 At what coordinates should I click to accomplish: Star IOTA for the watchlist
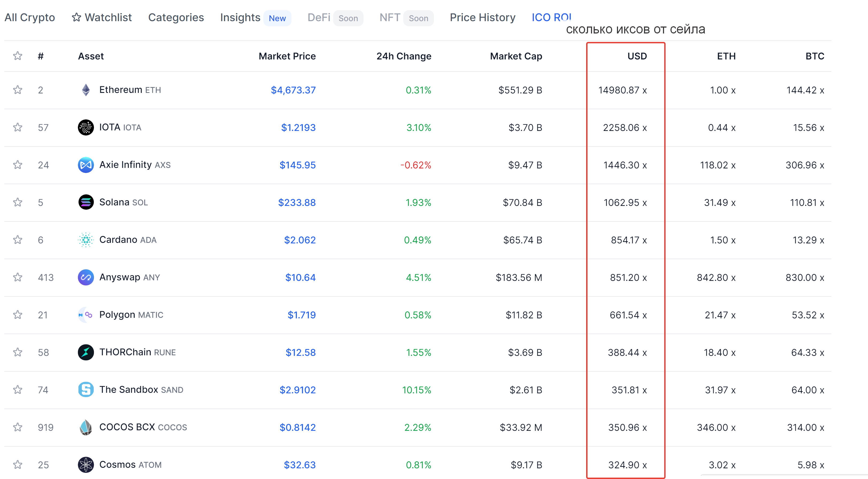pos(17,127)
